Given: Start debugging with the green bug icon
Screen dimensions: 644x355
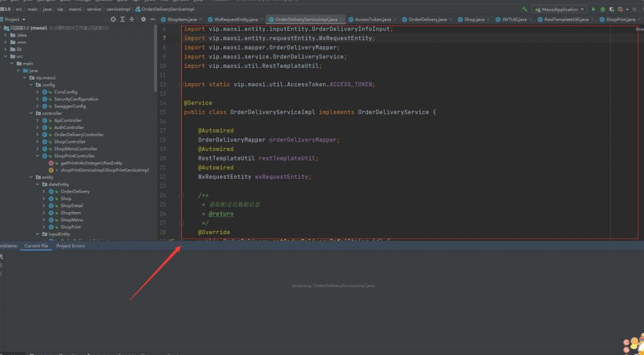Looking at the screenshot, I should pyautogui.click(x=602, y=9).
